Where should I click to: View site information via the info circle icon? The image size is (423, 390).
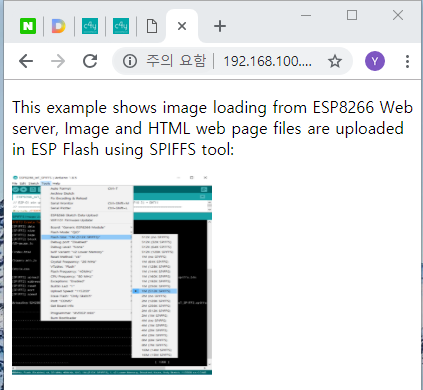pos(130,61)
